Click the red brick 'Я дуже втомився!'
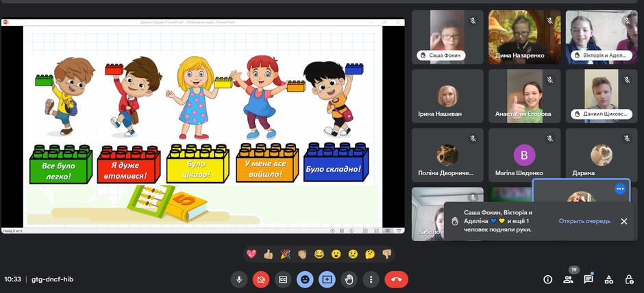Image resolution: width=644 pixels, height=293 pixels. [129, 164]
